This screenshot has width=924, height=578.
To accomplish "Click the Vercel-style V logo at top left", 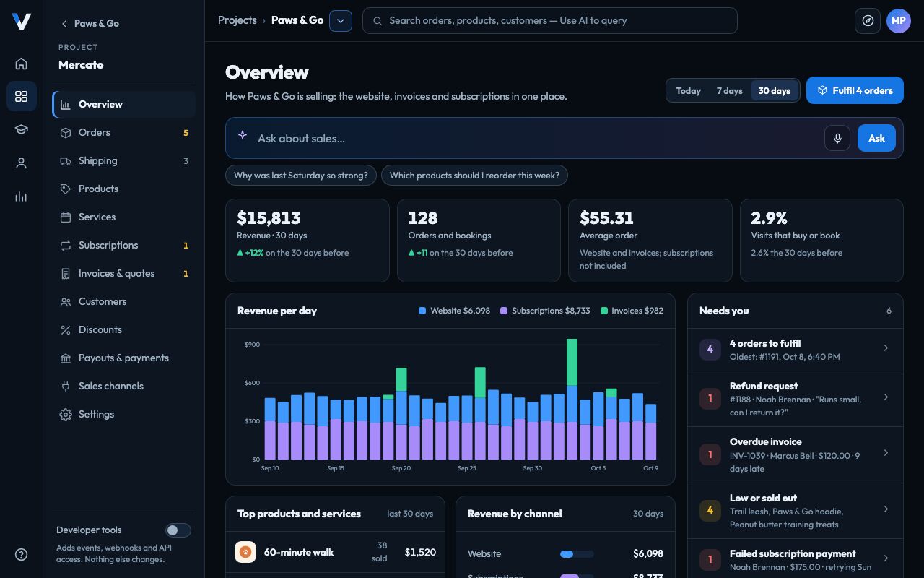I will 21,22.
